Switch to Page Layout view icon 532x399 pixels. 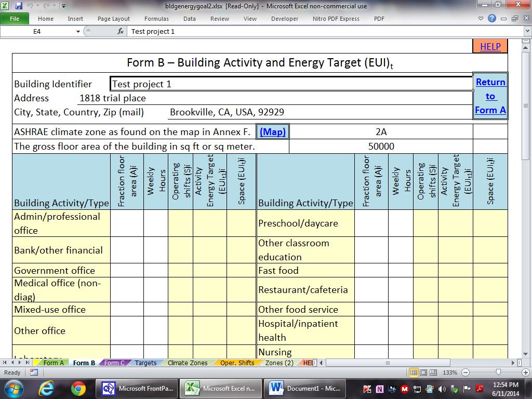click(424, 373)
